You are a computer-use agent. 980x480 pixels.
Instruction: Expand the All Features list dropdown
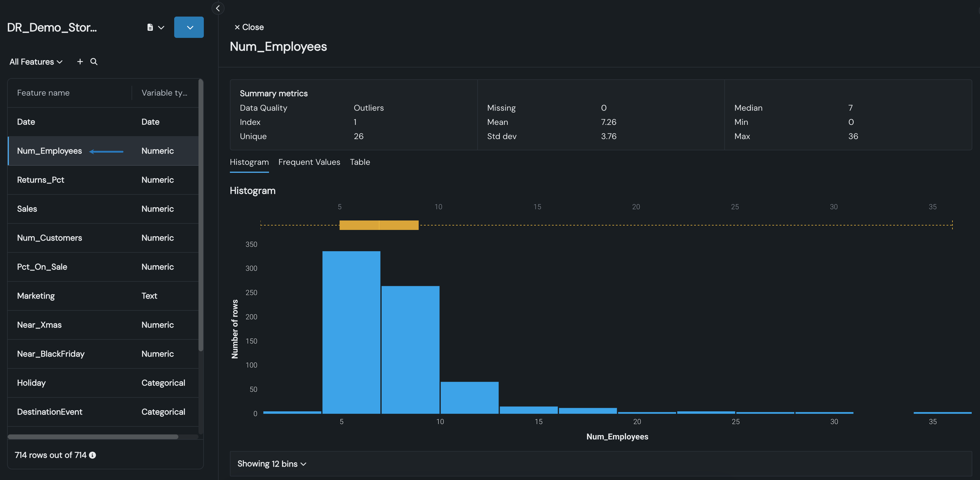(36, 62)
